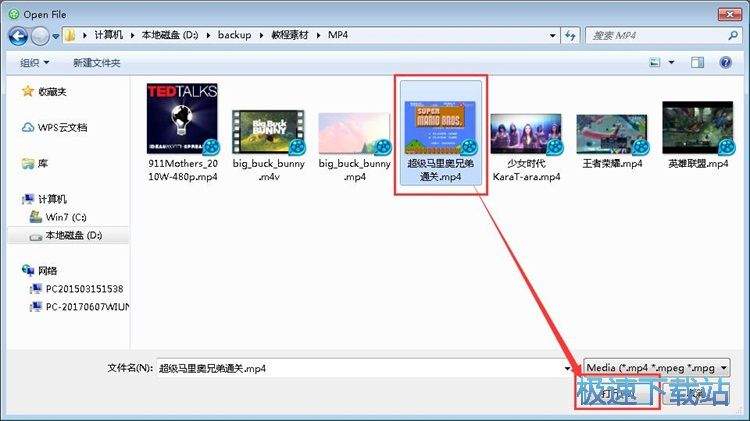The image size is (750, 421).
Task: Select 计算机 in the address breadcrumb
Action: (x=108, y=35)
